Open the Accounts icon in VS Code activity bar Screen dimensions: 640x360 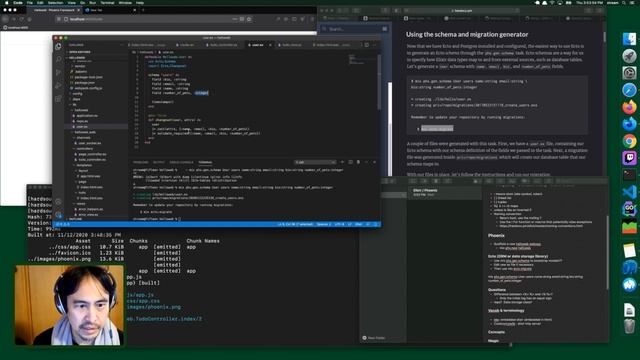[58, 202]
